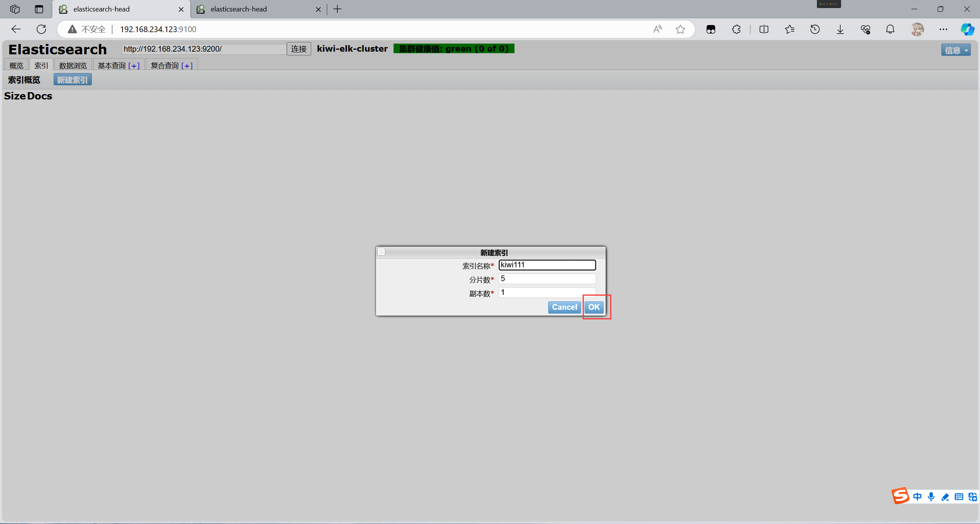Close the 新建索引 dialog with X icon
Viewport: 980px width, 524px height.
(x=381, y=252)
